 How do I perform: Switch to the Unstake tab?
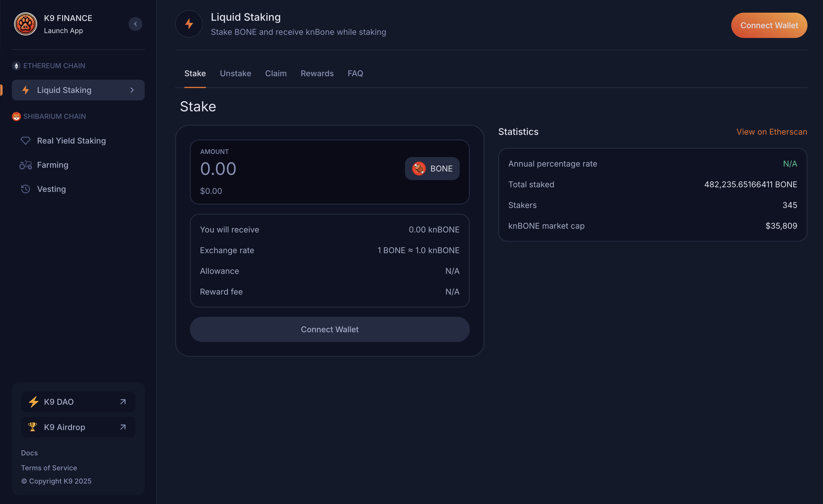coord(235,73)
